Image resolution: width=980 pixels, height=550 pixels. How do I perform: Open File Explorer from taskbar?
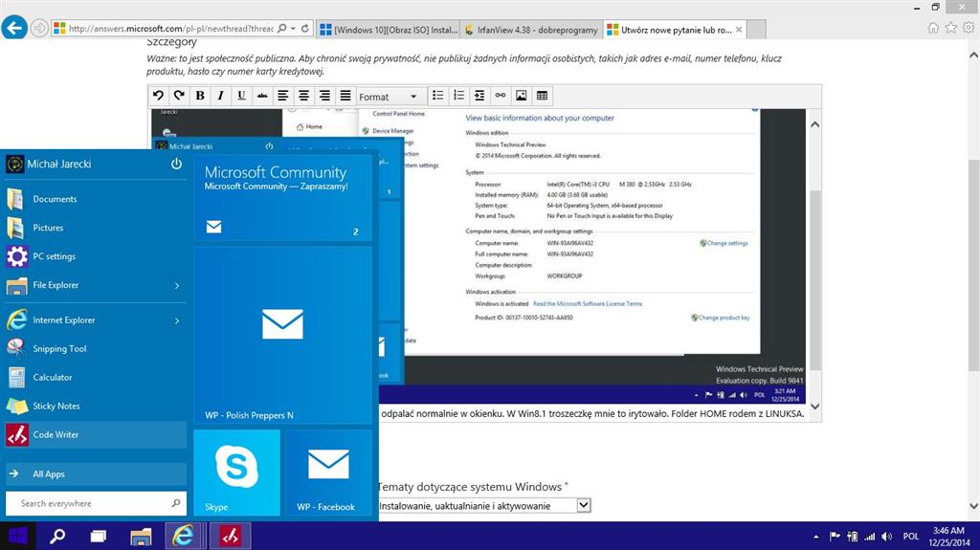pos(141,537)
